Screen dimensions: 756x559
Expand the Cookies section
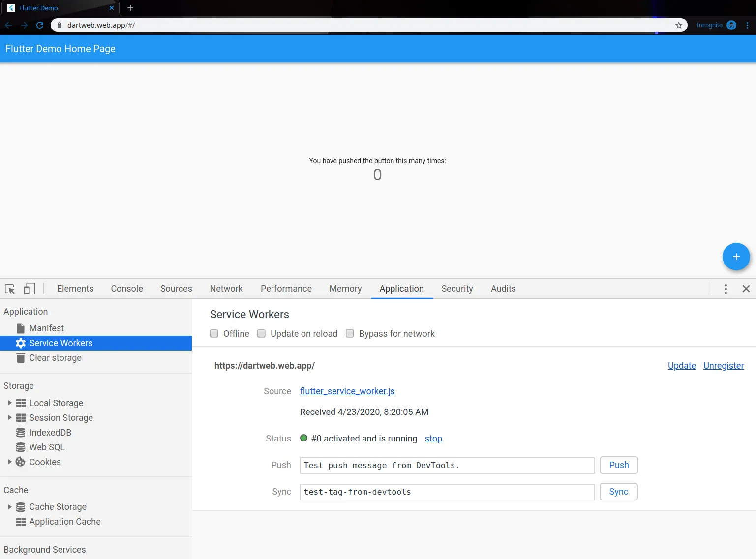click(x=9, y=462)
